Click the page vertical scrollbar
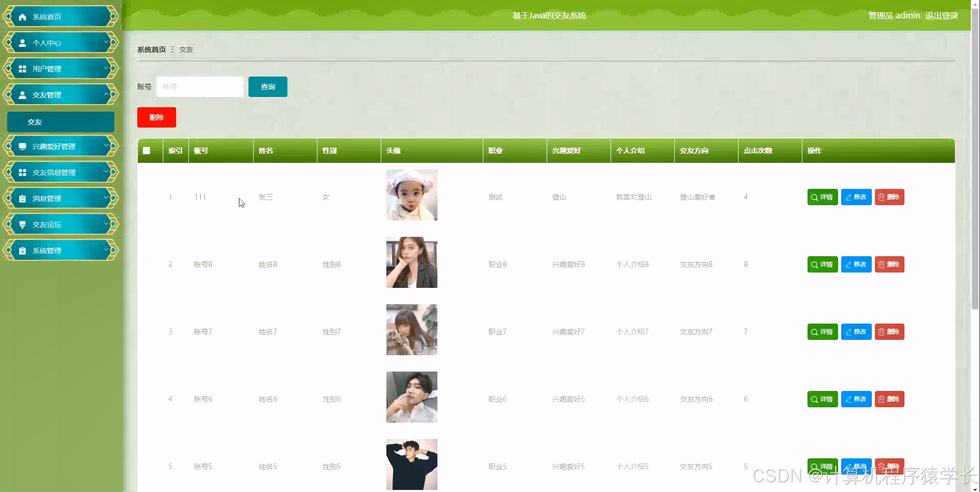980x492 pixels. (x=975, y=158)
